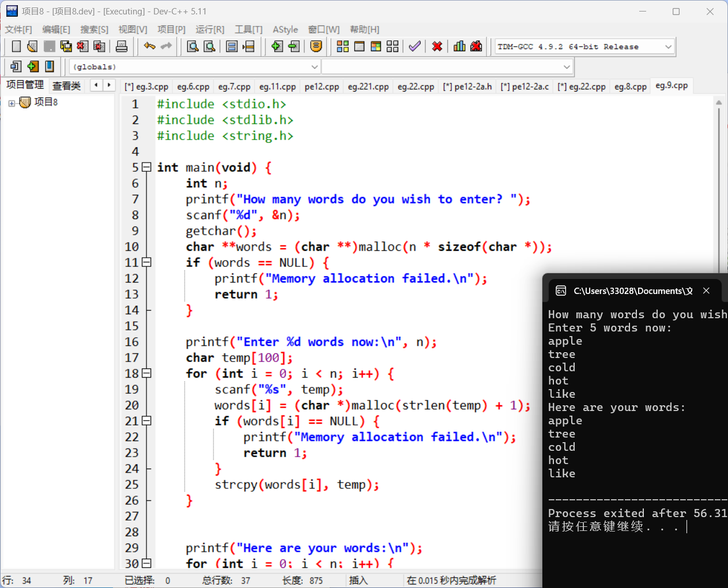Click the Add file to project icon
This screenshot has height=588, width=728.
[277, 46]
